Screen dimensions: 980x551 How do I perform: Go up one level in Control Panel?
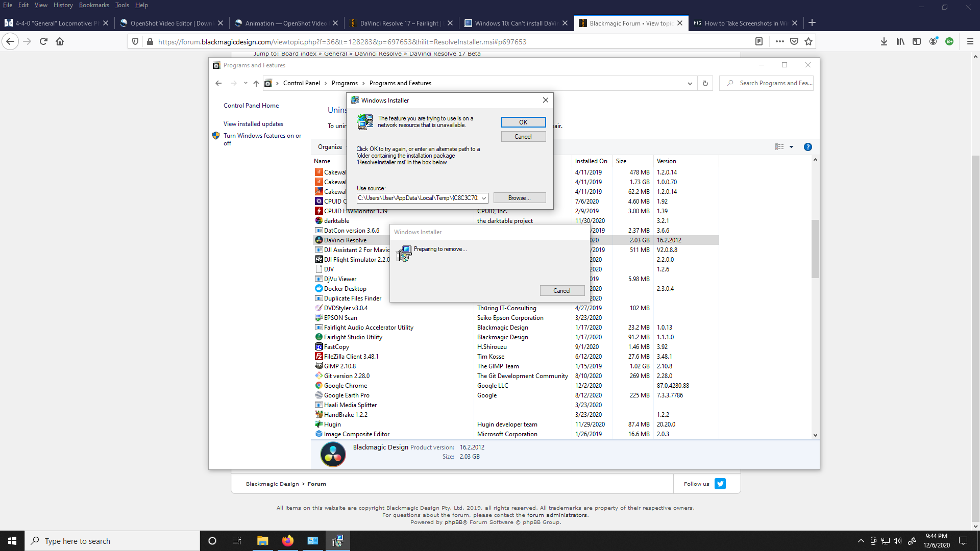tap(256, 83)
